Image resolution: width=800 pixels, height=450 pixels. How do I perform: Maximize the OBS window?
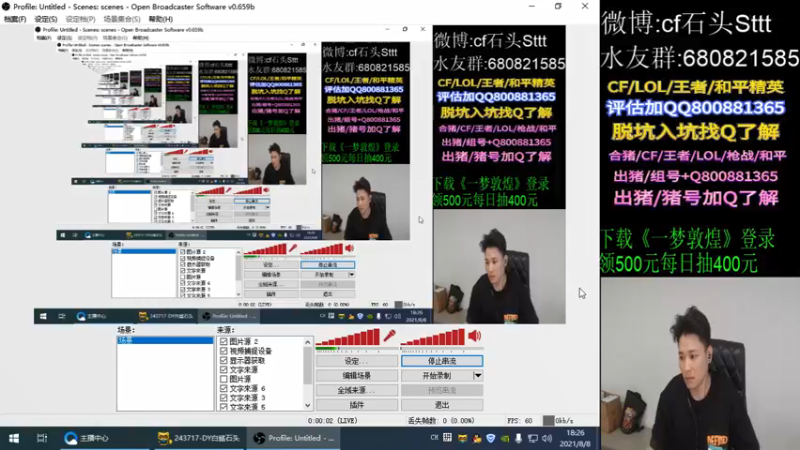pyautogui.click(x=558, y=7)
